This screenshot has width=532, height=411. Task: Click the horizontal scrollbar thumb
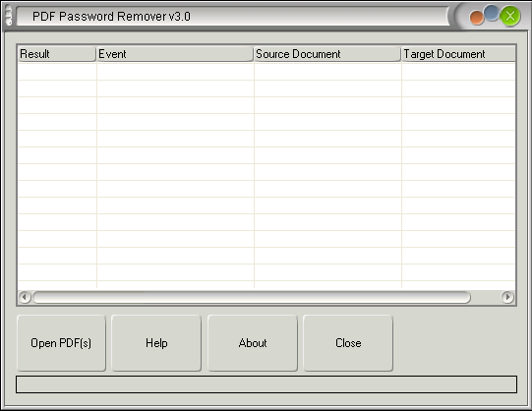(x=252, y=297)
